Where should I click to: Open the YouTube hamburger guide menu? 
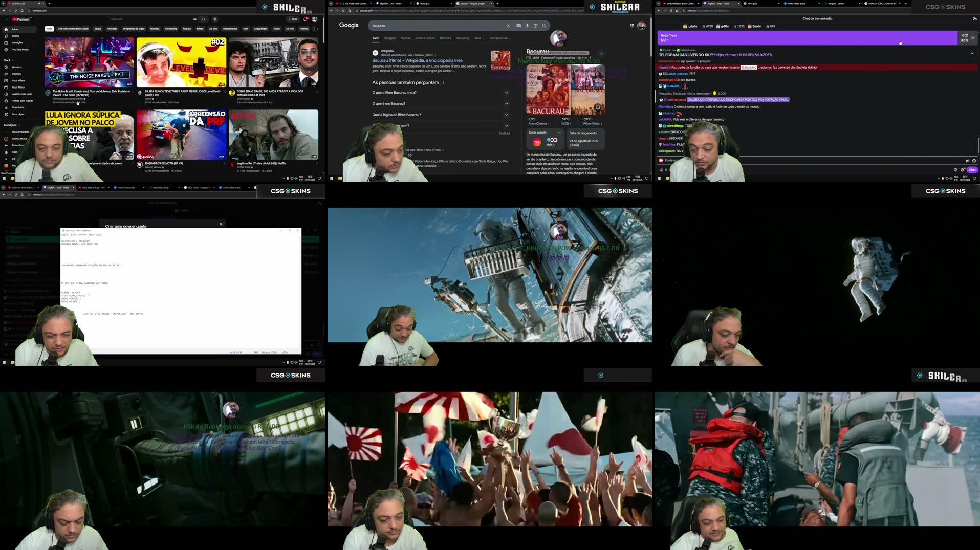(x=6, y=19)
